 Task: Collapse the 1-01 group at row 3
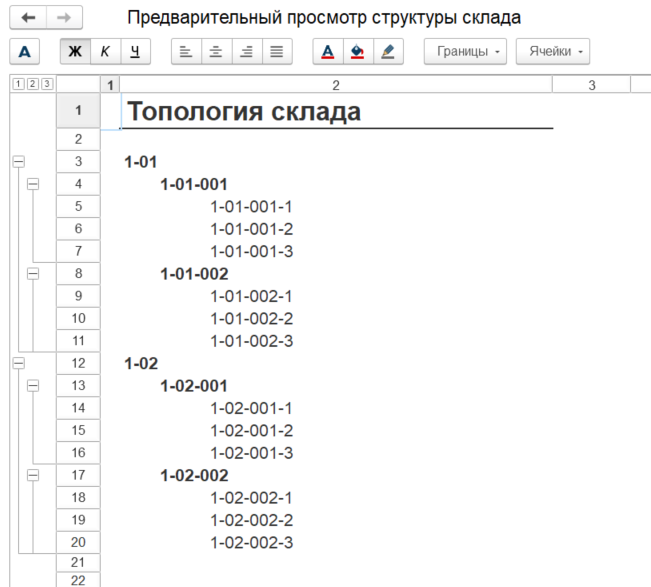17,161
